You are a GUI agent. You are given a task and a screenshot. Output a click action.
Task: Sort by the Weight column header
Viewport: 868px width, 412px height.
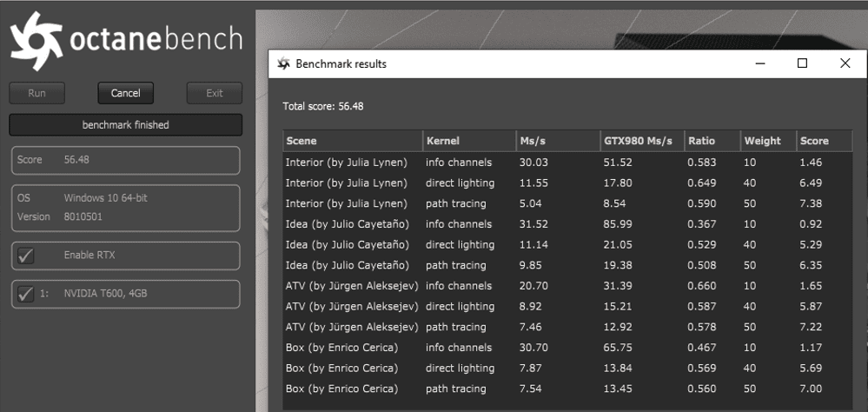point(768,141)
